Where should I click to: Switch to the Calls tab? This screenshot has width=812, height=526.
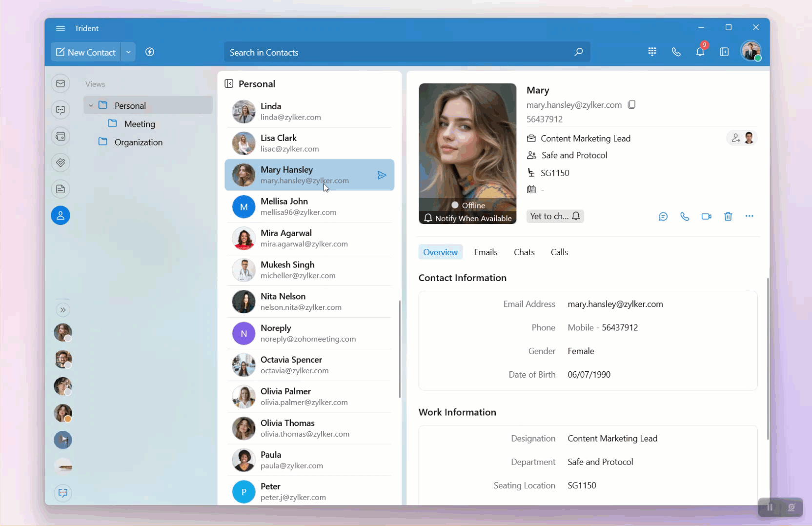(559, 252)
